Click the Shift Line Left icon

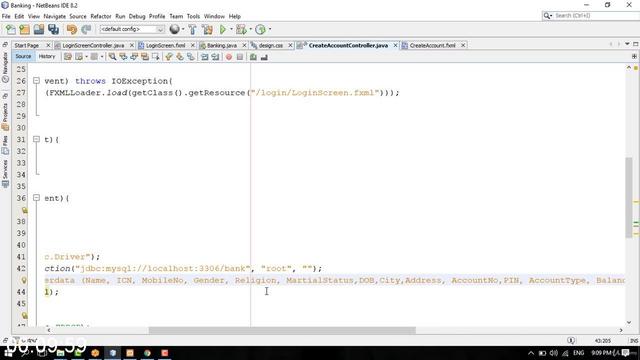coord(204,57)
